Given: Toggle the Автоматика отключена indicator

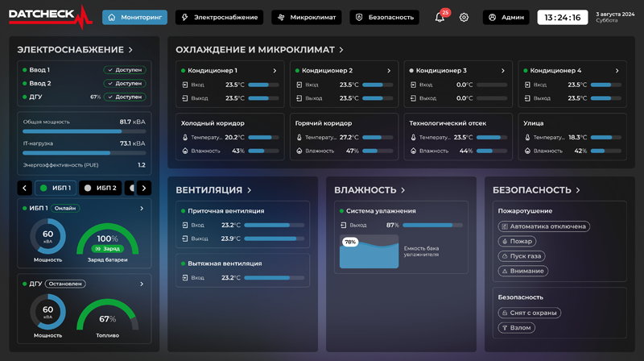Looking at the screenshot, I should [543, 226].
